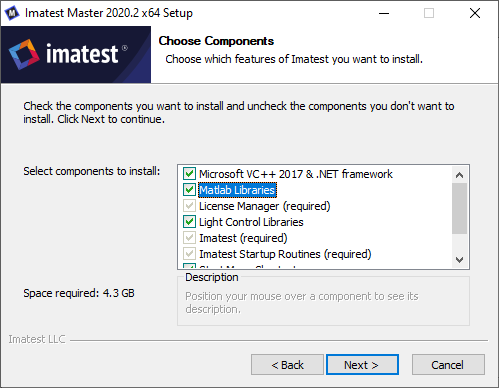This screenshot has height=388, width=499.
Task: Click the component list scroll-up arrow
Action: tap(459, 175)
